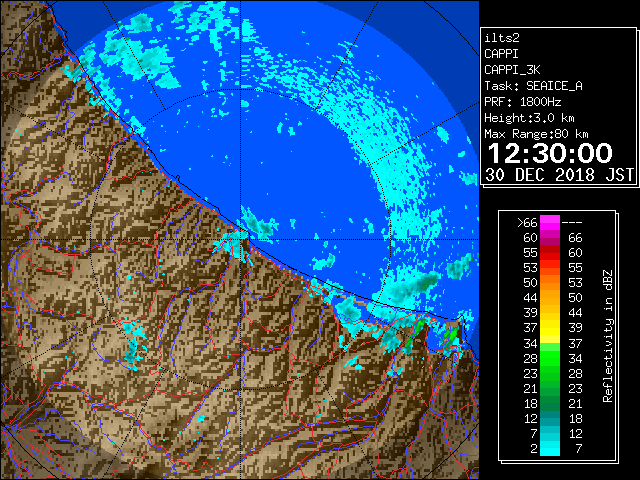The width and height of the screenshot is (640, 480).
Task: Select the 'PRF: 1800Hz' text
Action: (x=522, y=102)
